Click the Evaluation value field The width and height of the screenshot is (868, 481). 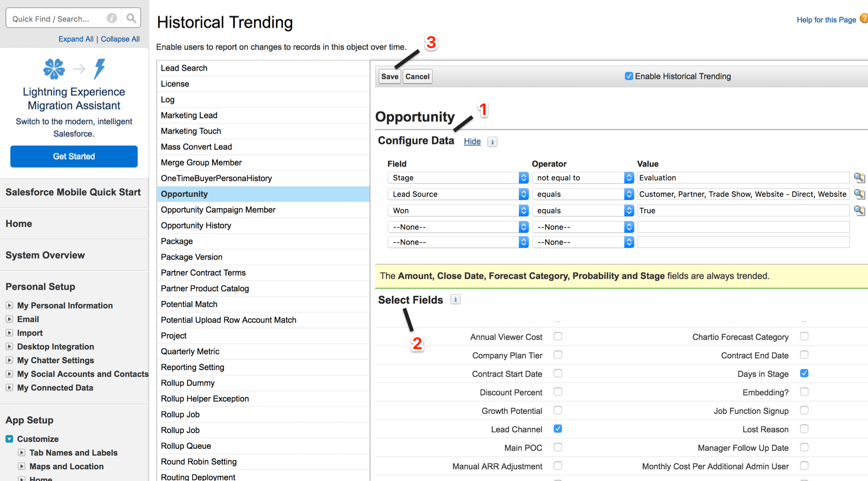click(x=743, y=178)
